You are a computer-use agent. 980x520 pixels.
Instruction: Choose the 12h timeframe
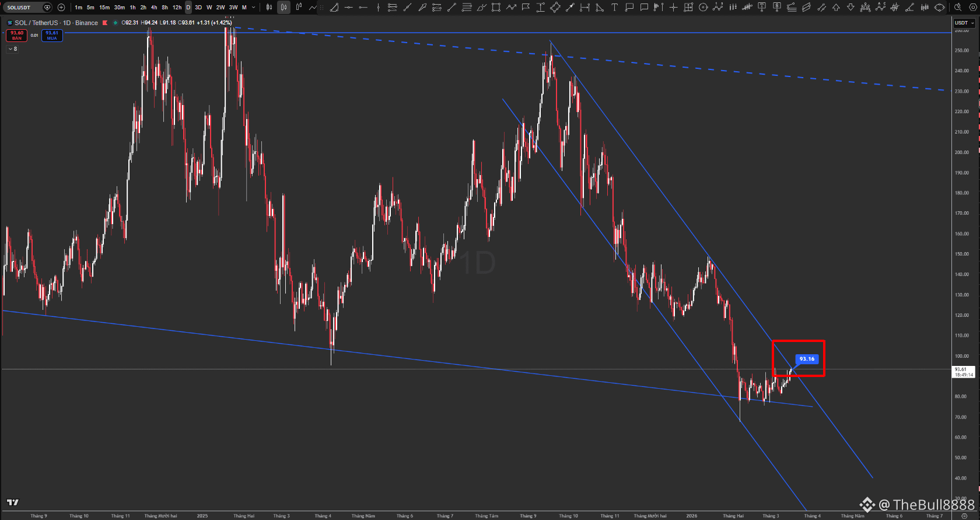[x=177, y=8]
